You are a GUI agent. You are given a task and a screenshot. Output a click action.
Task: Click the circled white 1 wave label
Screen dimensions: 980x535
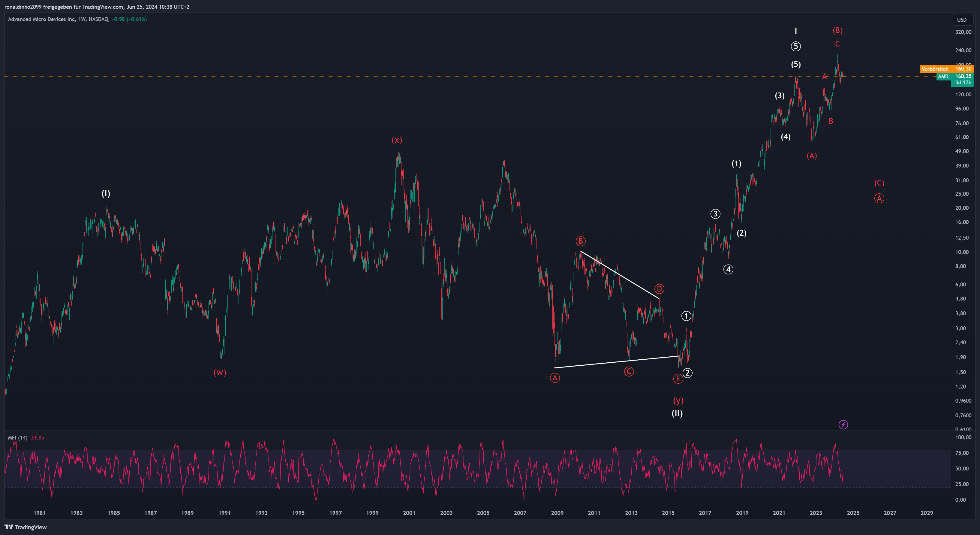pos(686,316)
